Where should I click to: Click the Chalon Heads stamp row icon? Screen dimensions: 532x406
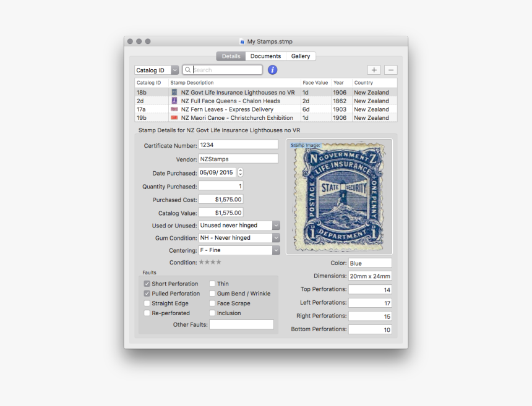[174, 101]
